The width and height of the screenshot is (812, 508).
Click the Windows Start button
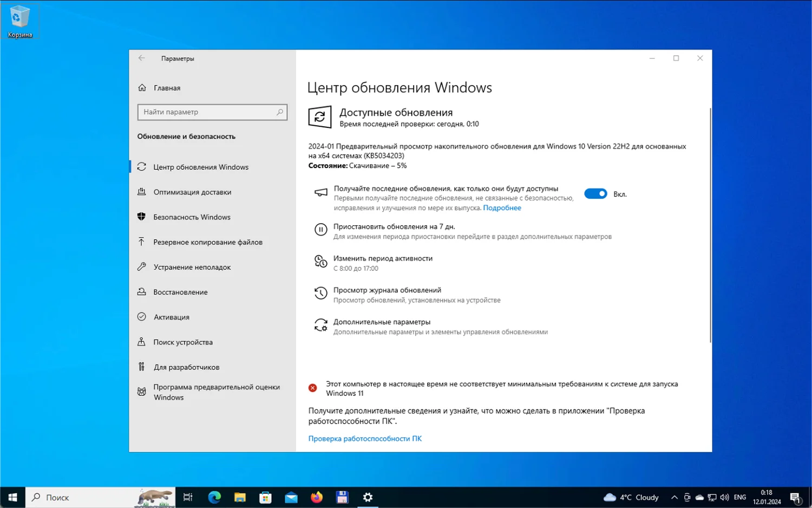click(13, 497)
